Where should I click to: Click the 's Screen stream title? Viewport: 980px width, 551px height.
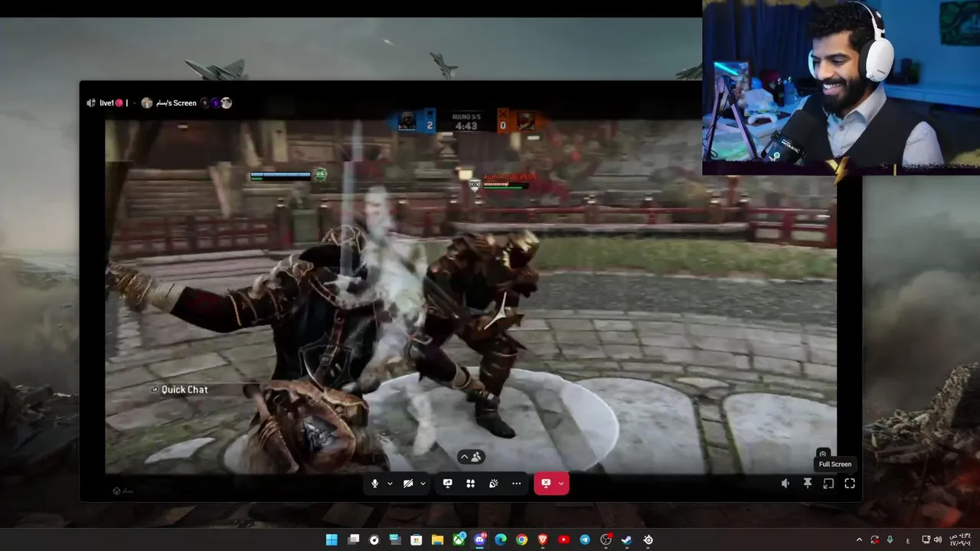[176, 103]
